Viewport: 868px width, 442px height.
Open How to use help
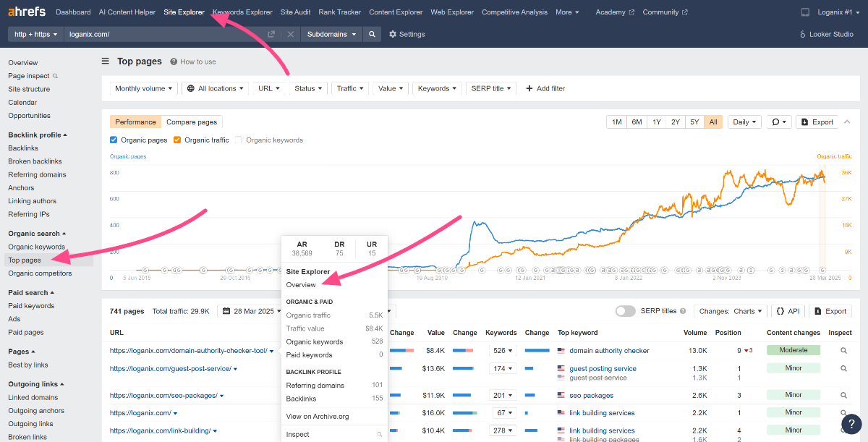[x=193, y=61]
